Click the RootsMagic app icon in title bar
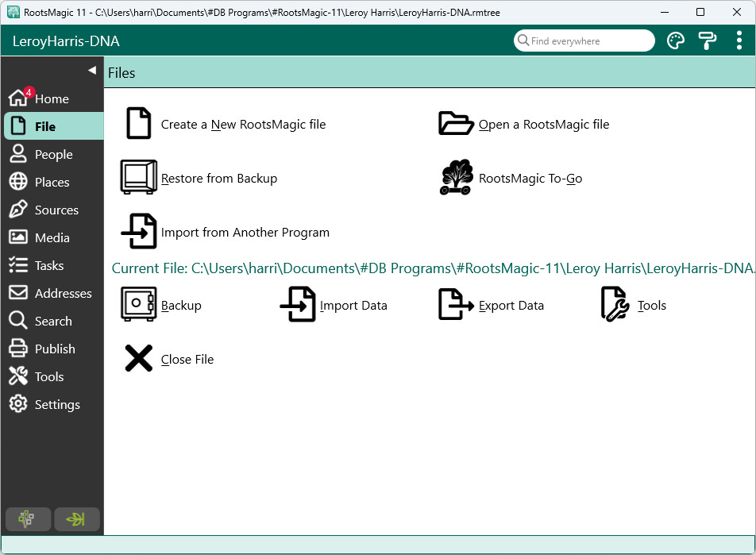The image size is (756, 555). 13,12
